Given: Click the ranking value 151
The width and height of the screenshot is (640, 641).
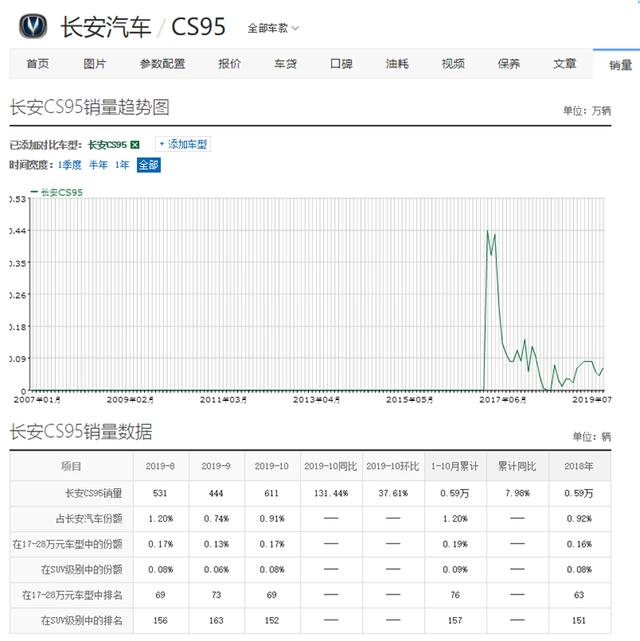Looking at the screenshot, I should pos(579,621).
